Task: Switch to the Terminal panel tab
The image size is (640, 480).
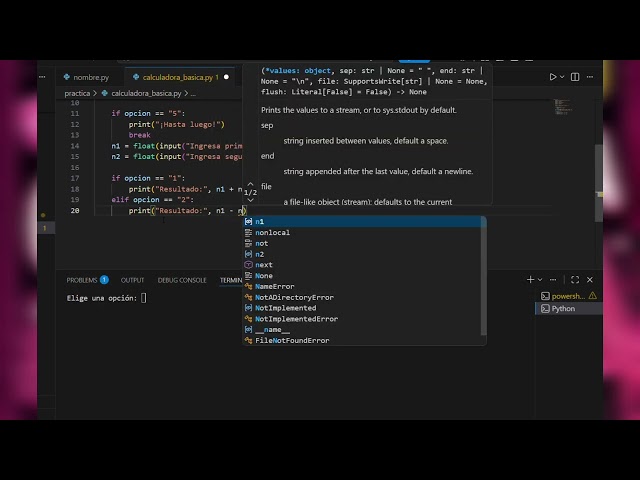Action: tap(231, 280)
